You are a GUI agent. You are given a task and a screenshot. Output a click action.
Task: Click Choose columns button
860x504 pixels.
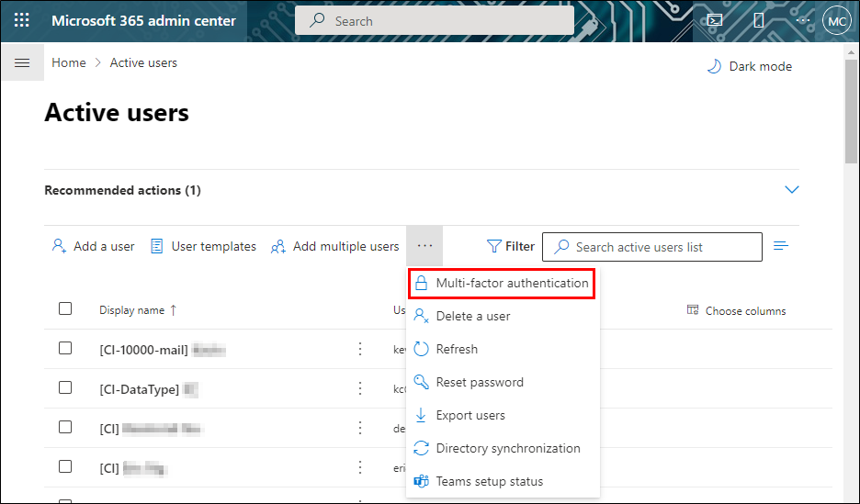coord(736,310)
